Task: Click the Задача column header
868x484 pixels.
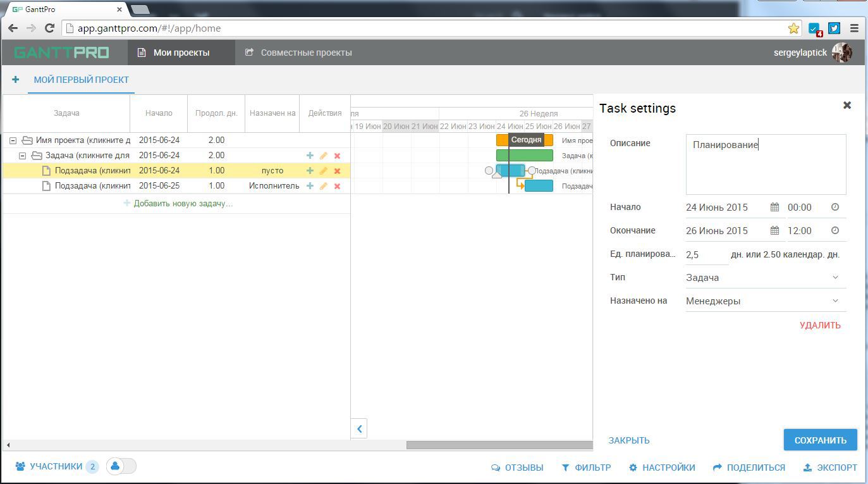Action: 66,113
